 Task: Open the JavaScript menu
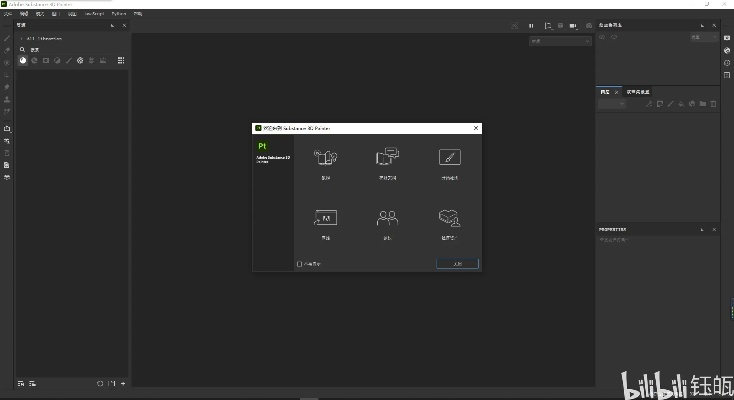click(x=94, y=14)
